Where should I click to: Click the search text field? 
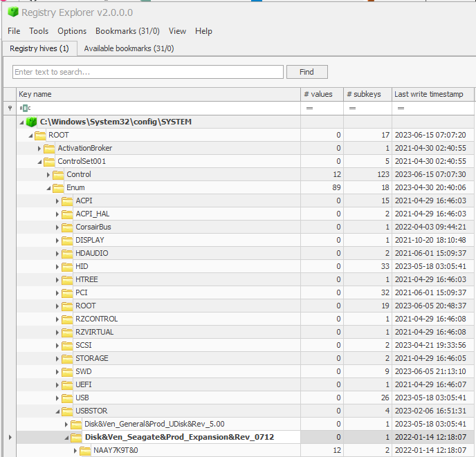148,72
